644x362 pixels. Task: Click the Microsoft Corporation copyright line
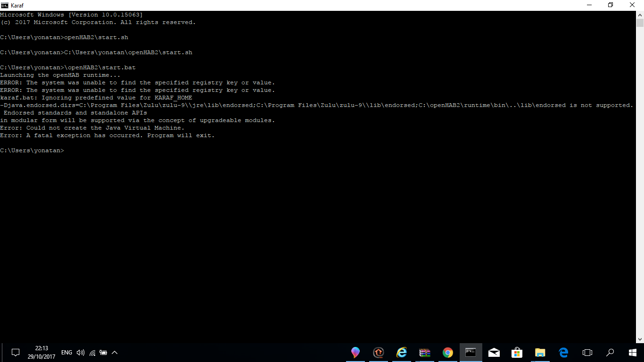click(x=98, y=22)
